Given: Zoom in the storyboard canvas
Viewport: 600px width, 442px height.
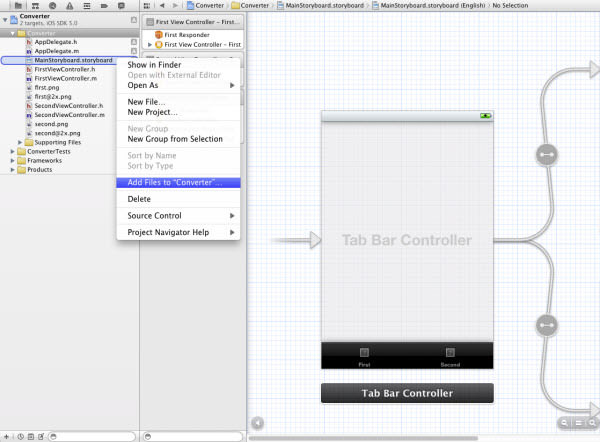Looking at the screenshot, I should pos(592,423).
